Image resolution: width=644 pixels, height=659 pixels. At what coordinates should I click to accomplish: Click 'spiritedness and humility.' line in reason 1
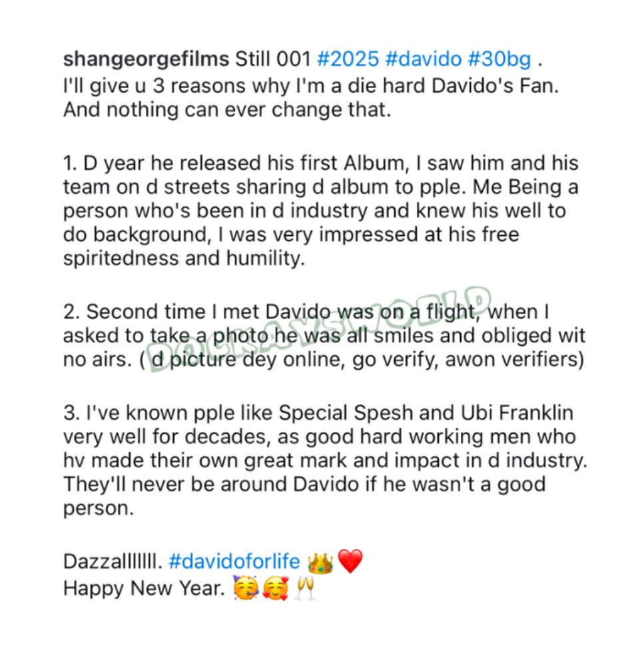(184, 258)
